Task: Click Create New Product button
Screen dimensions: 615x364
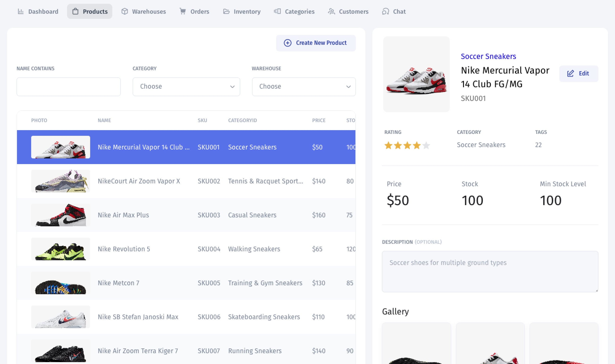Action: [316, 43]
